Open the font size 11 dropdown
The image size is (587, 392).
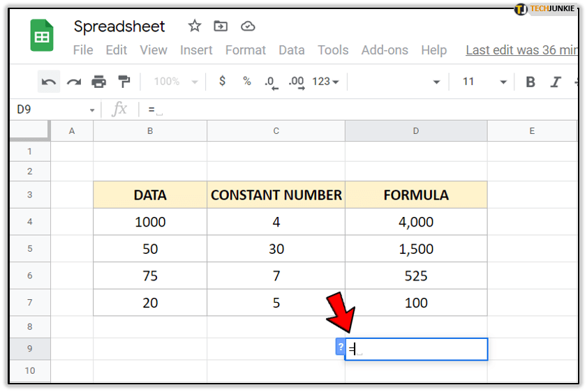click(x=484, y=82)
